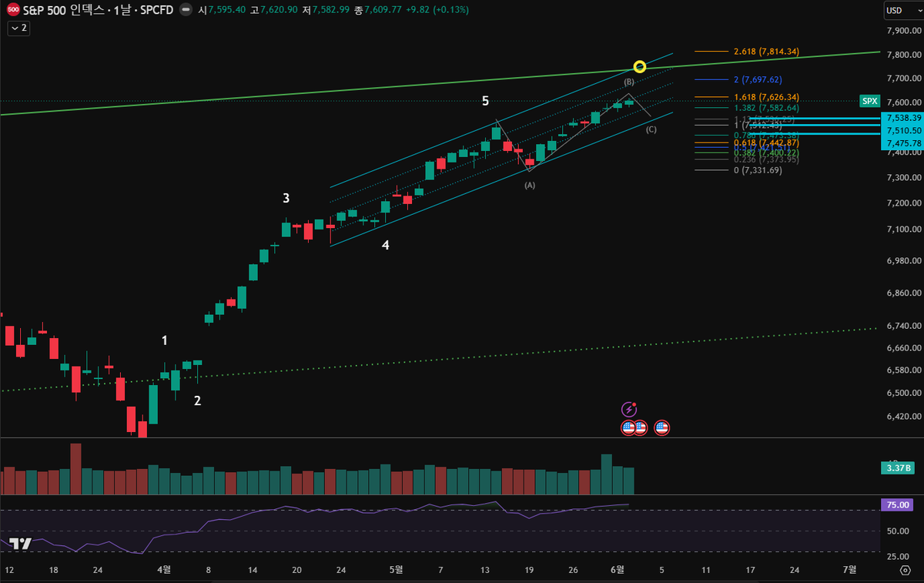Viewport: 924px width, 583px height.
Task: Click the wave label 5 on chart
Action: pos(485,101)
